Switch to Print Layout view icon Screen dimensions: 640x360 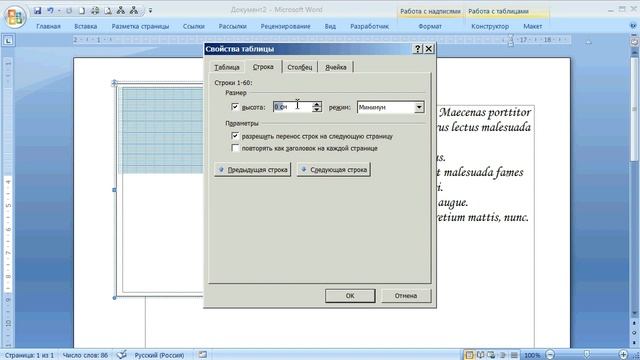(x=469, y=355)
